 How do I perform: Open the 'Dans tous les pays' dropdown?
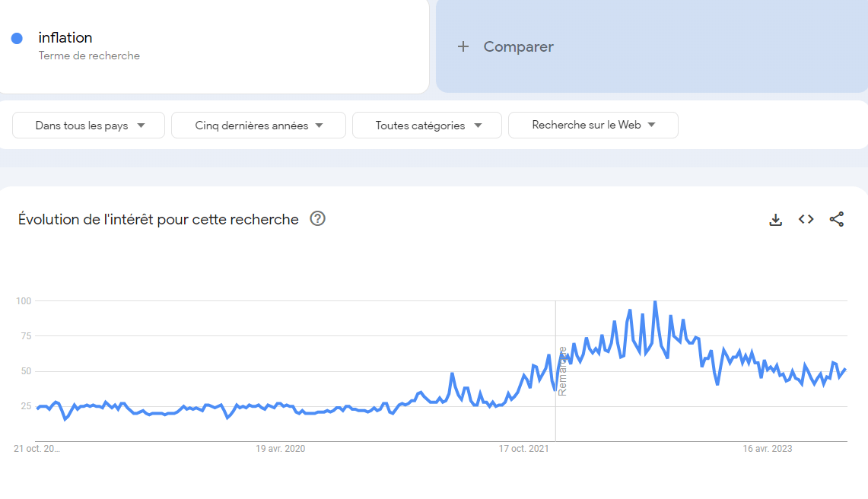88,126
